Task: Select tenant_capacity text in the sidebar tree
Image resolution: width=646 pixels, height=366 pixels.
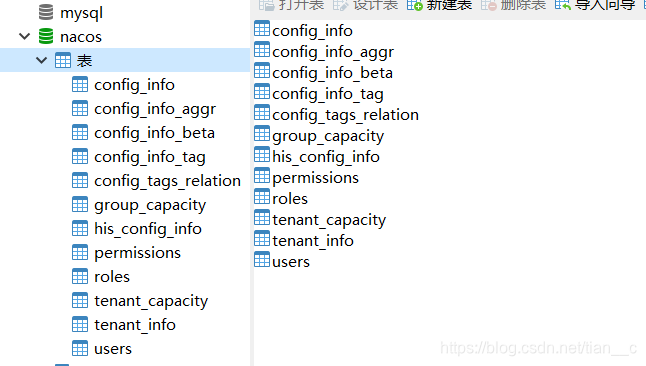Action: tap(151, 301)
